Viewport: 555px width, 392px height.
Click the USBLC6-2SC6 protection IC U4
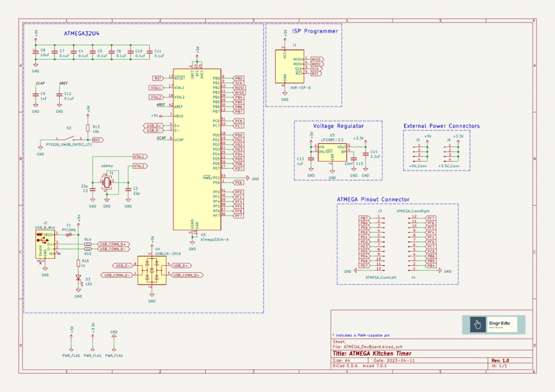click(151, 270)
